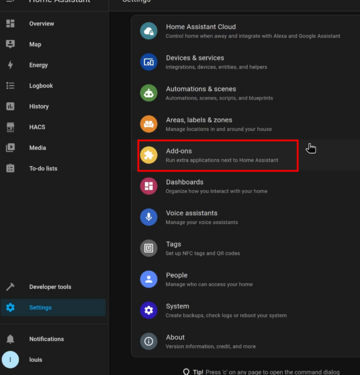Click the Areas, labels & zones sofa icon

tap(149, 124)
